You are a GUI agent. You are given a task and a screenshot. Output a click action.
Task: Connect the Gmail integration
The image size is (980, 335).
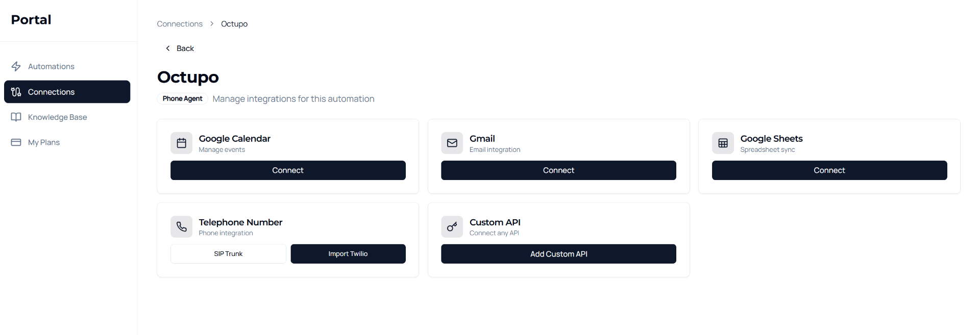click(x=558, y=170)
